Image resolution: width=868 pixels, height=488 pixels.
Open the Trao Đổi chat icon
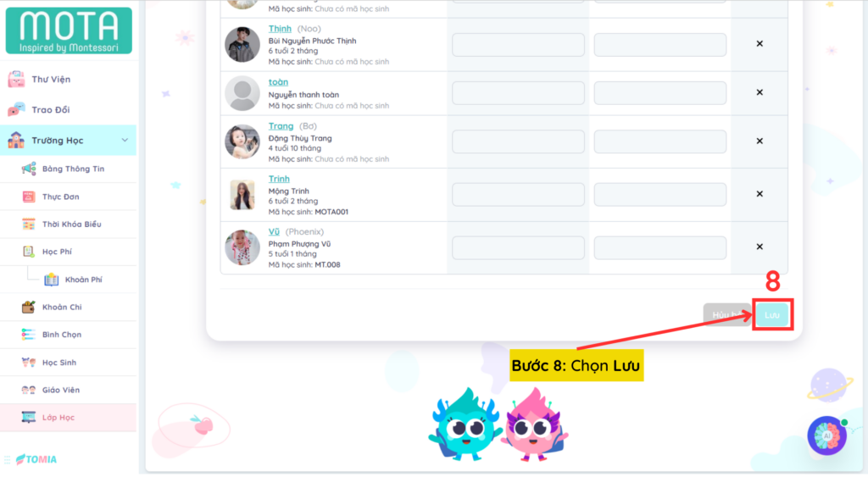pos(16,109)
